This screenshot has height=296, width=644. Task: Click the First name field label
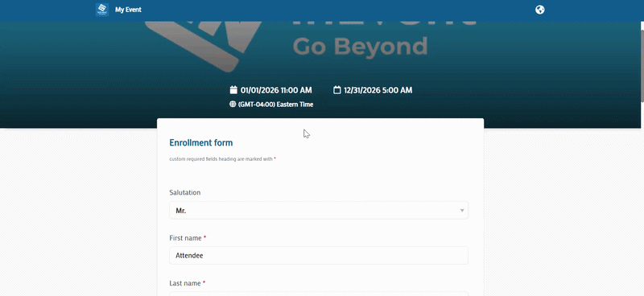tap(185, 238)
